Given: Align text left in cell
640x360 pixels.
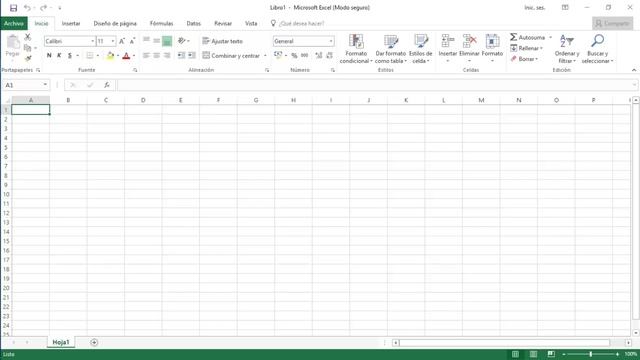Looking at the screenshot, I should [x=146, y=55].
